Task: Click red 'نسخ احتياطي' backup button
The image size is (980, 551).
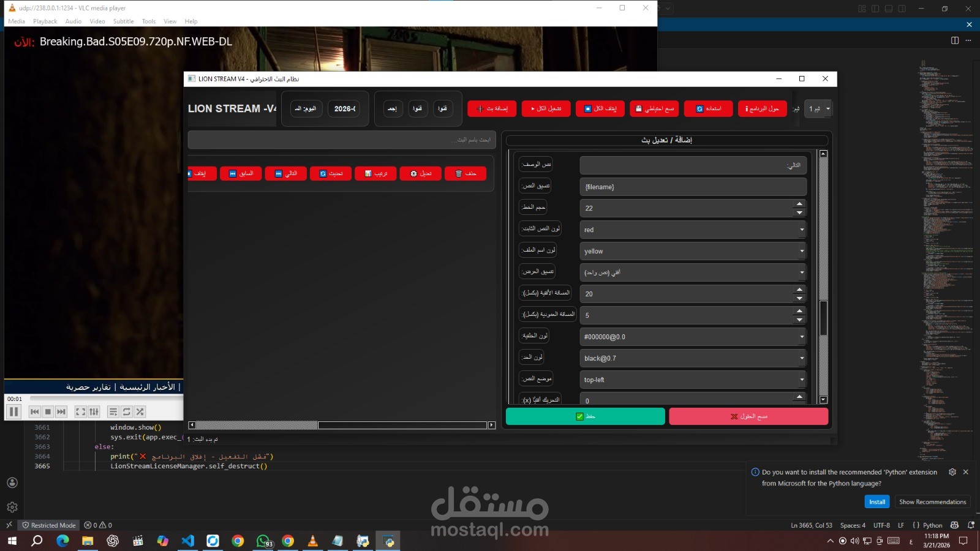Action: (x=654, y=108)
